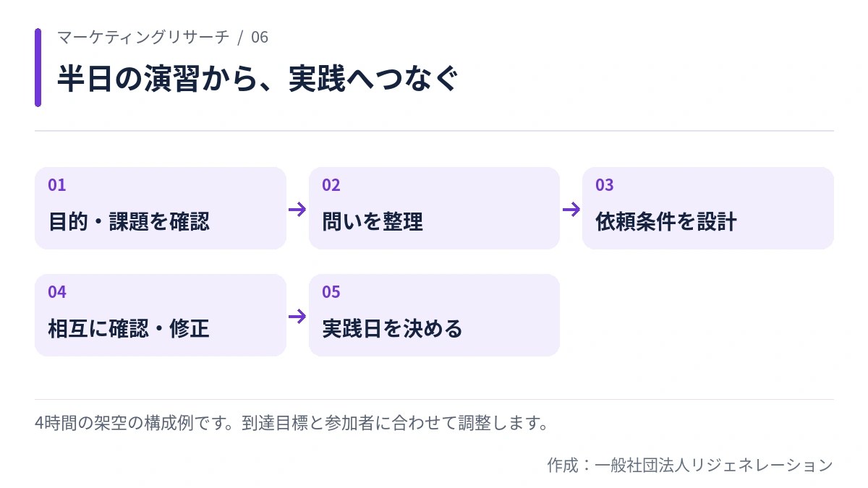The width and height of the screenshot is (868, 488).
Task: Select the step number 05 label
Action: click(331, 292)
